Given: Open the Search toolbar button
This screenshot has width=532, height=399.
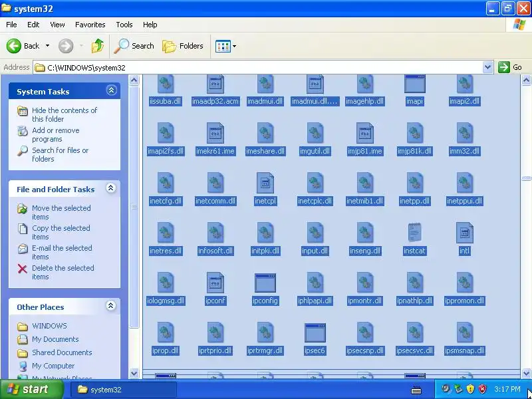Looking at the screenshot, I should 134,46.
